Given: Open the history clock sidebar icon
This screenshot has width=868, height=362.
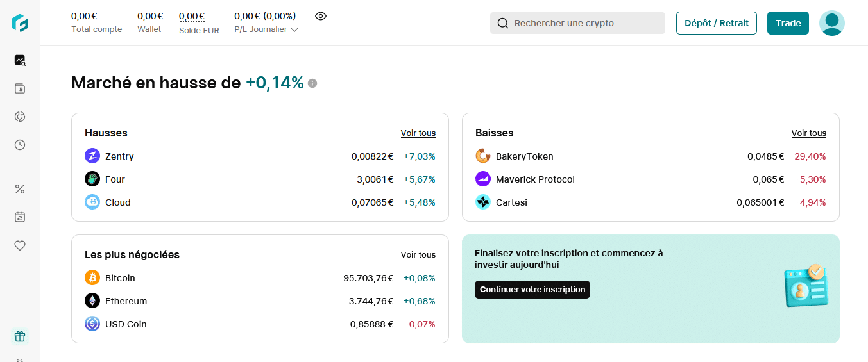Looking at the screenshot, I should click(x=20, y=145).
